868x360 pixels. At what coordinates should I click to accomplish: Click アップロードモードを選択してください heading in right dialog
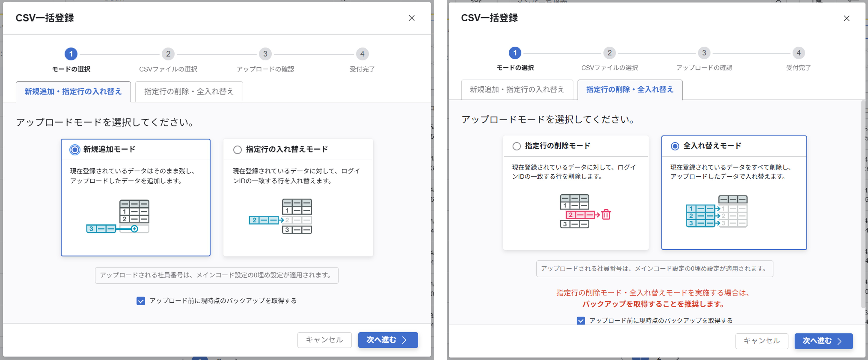pos(549,120)
